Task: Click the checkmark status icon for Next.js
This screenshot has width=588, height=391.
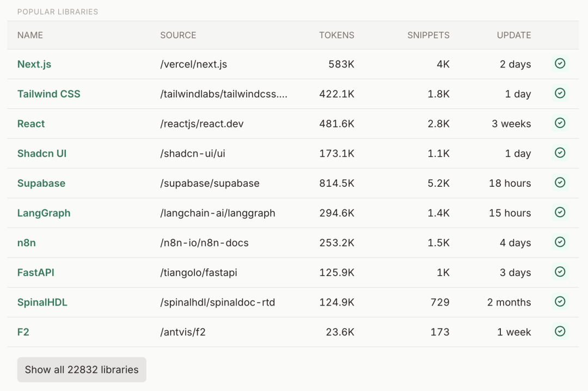Action: pos(560,64)
